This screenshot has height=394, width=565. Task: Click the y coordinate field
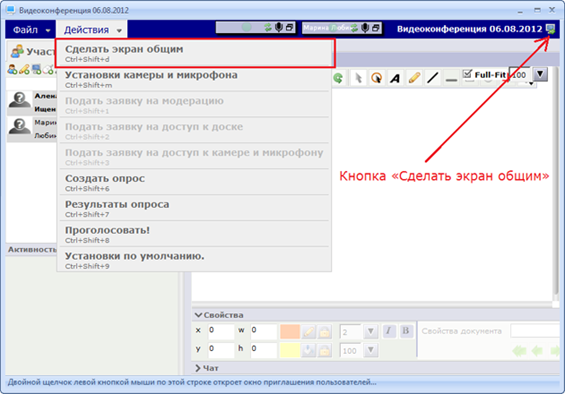point(221,350)
